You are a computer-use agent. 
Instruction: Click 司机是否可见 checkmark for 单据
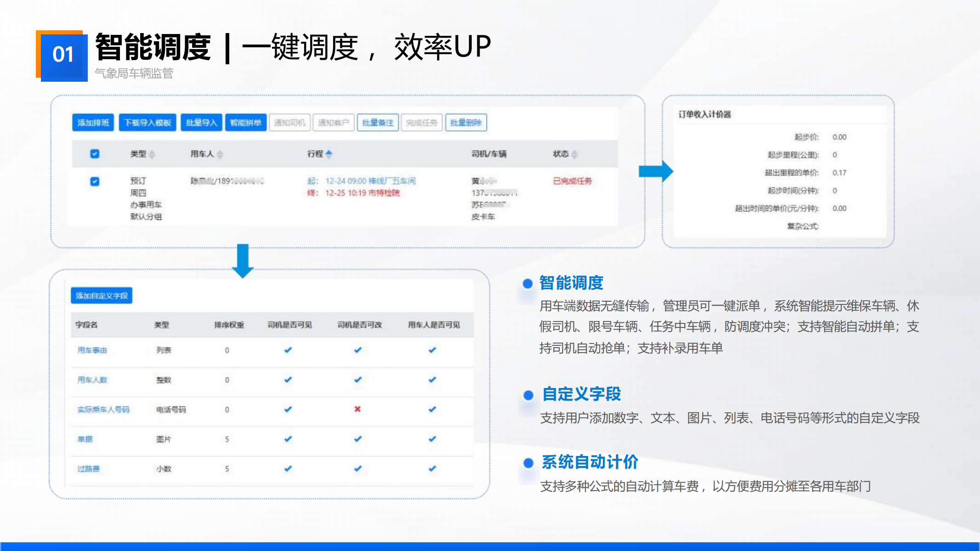point(288,439)
